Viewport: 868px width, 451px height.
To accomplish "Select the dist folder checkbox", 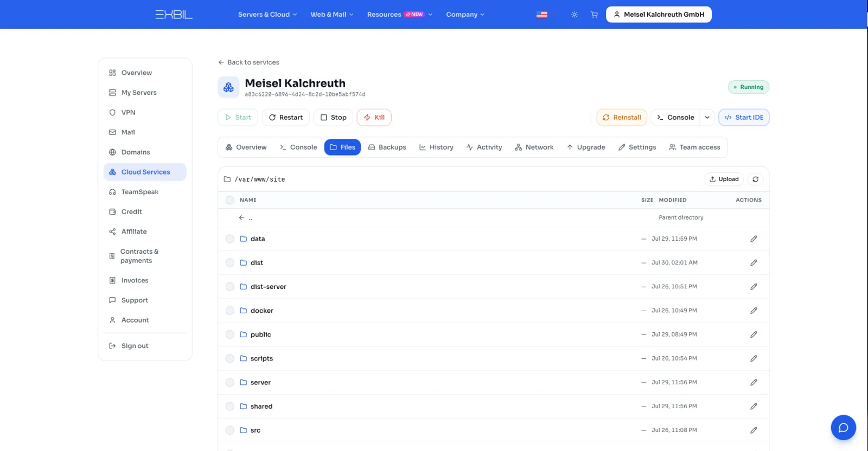I will [x=230, y=263].
